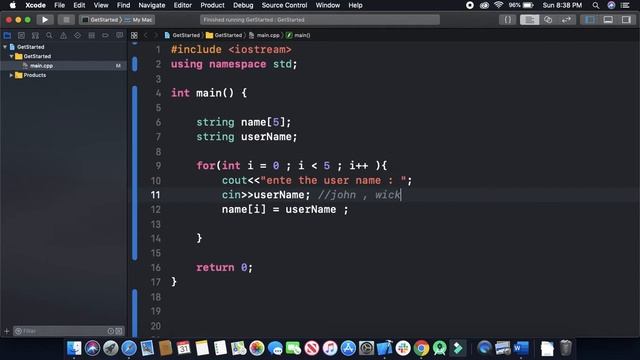Toggle the Navigator pane visibility

590,20
